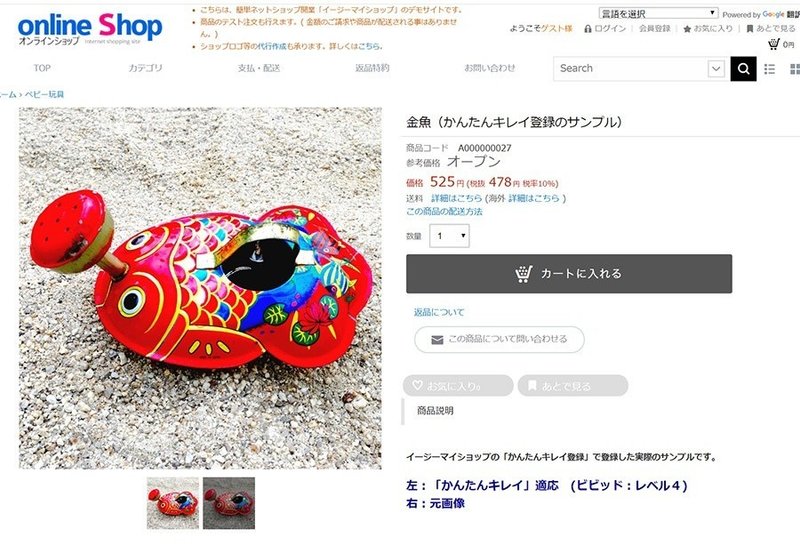Switch to list view icon
Viewport: 800px width, 545px height.
769,69
